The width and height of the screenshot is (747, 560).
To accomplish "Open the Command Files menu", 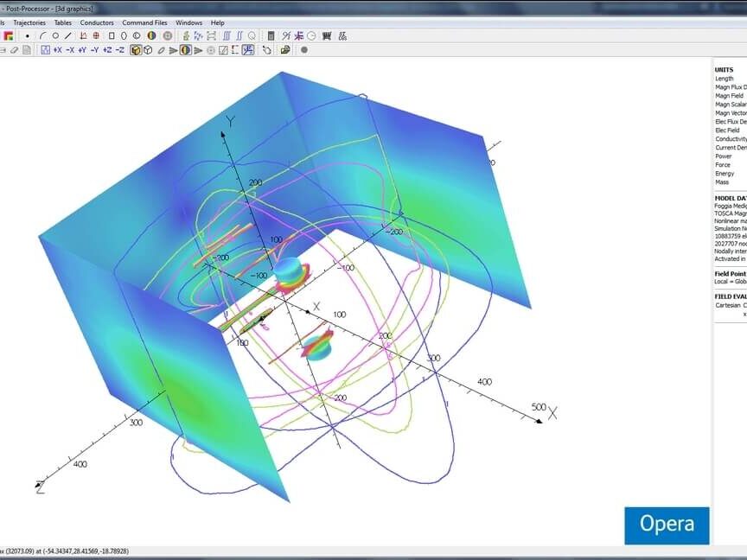I will pyautogui.click(x=144, y=22).
